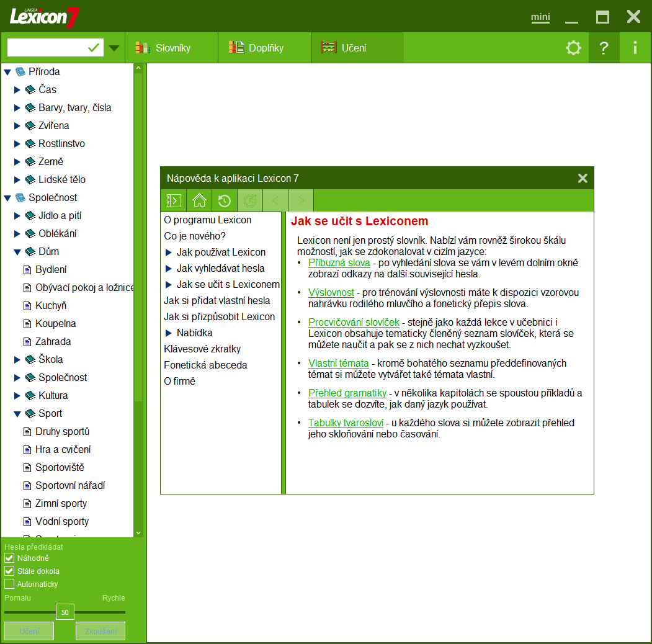Toggle the Stále dokola checkbox

tap(9, 571)
